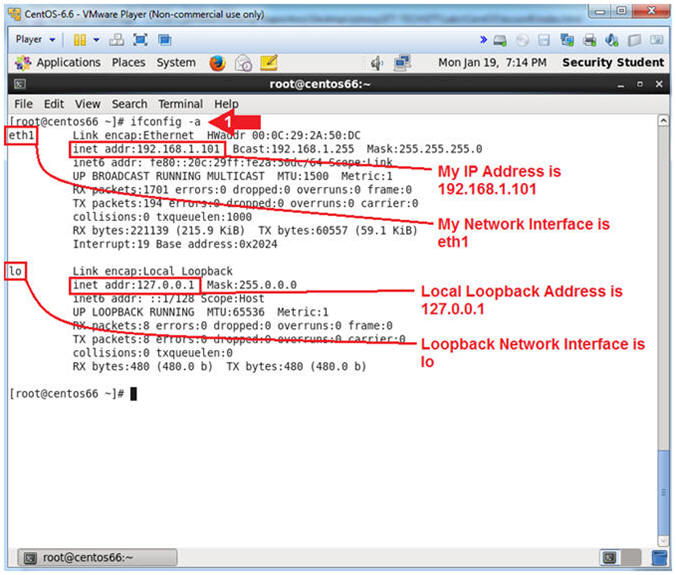Open the View menu in terminal
Screen dimensions: 676x575
[x=88, y=104]
